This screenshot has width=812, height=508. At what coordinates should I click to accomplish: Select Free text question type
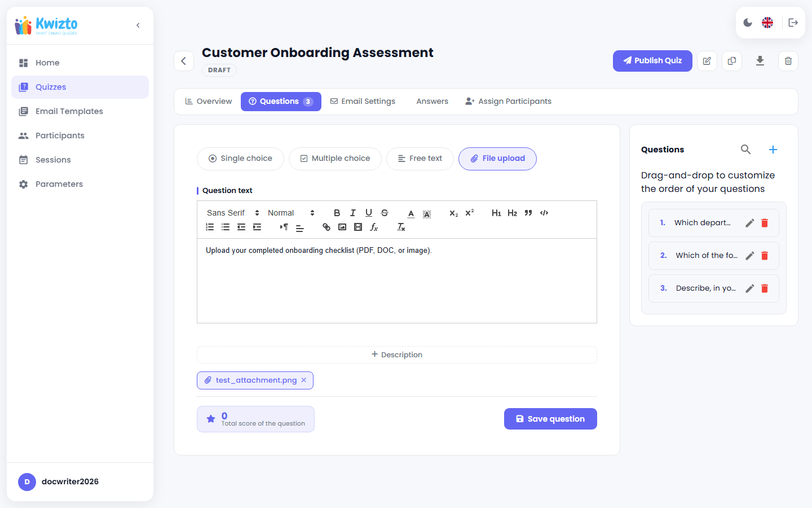[x=420, y=159]
